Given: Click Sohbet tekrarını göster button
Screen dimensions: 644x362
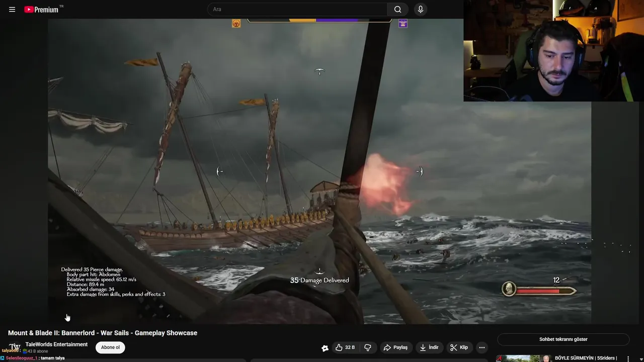Looking at the screenshot, I should coord(563,339).
